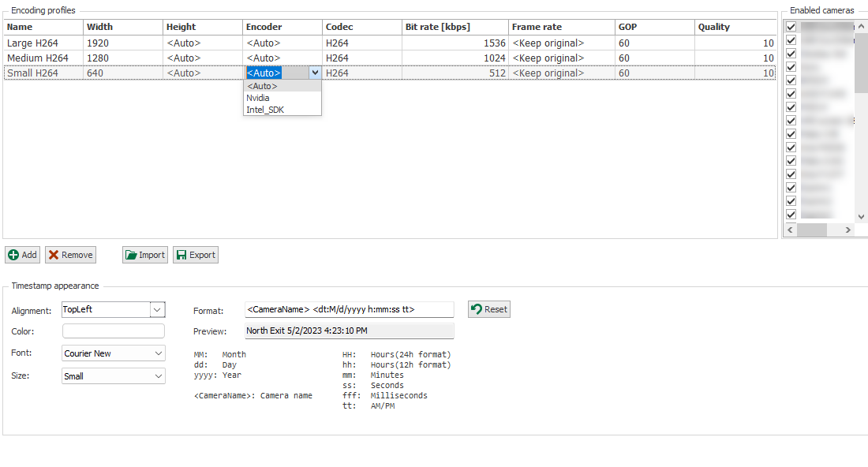Image resolution: width=868 pixels, height=467 pixels.
Task: Click the Export profiles button
Action: 195,255
